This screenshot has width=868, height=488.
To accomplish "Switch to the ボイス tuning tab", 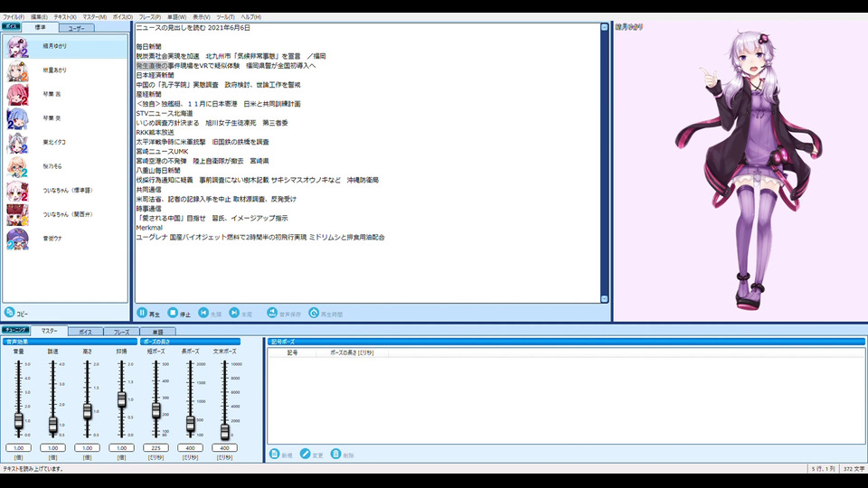I will (85, 332).
